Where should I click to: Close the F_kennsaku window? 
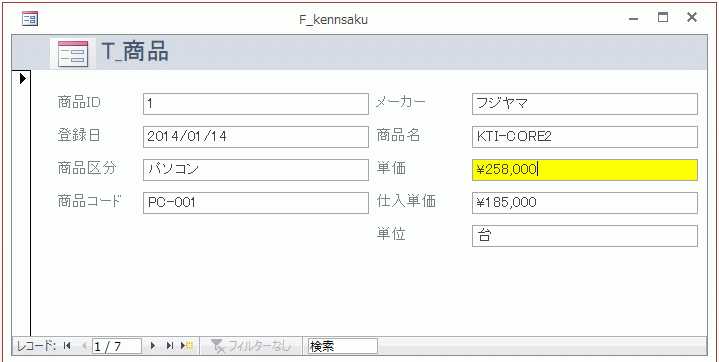click(x=692, y=18)
